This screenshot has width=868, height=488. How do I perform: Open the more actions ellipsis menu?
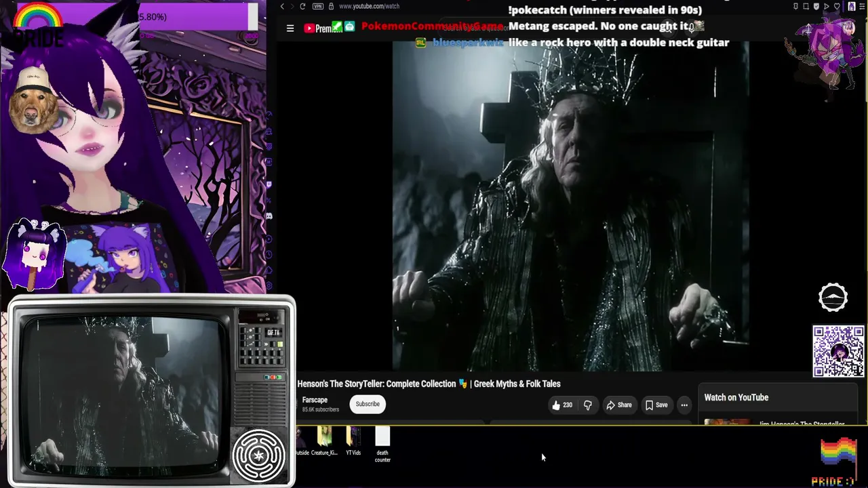[x=684, y=405]
